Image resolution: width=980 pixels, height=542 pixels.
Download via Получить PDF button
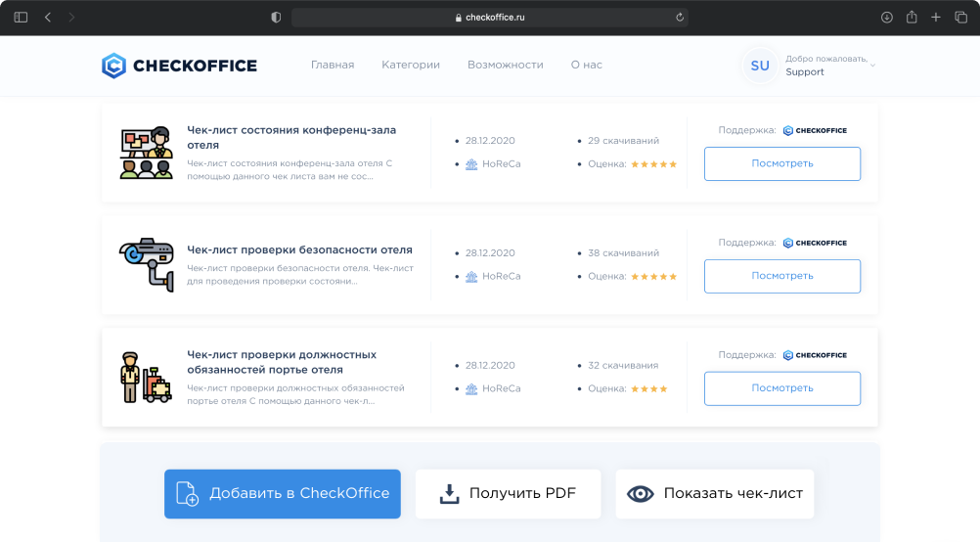click(x=507, y=493)
